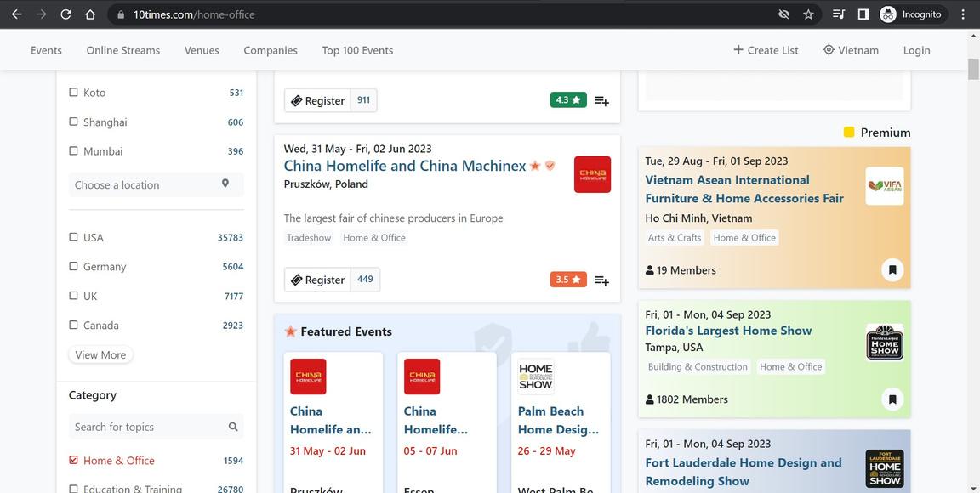Screen dimensions: 980x493
Task: Open the media control icon in browser toolbar
Action: [x=839, y=14]
